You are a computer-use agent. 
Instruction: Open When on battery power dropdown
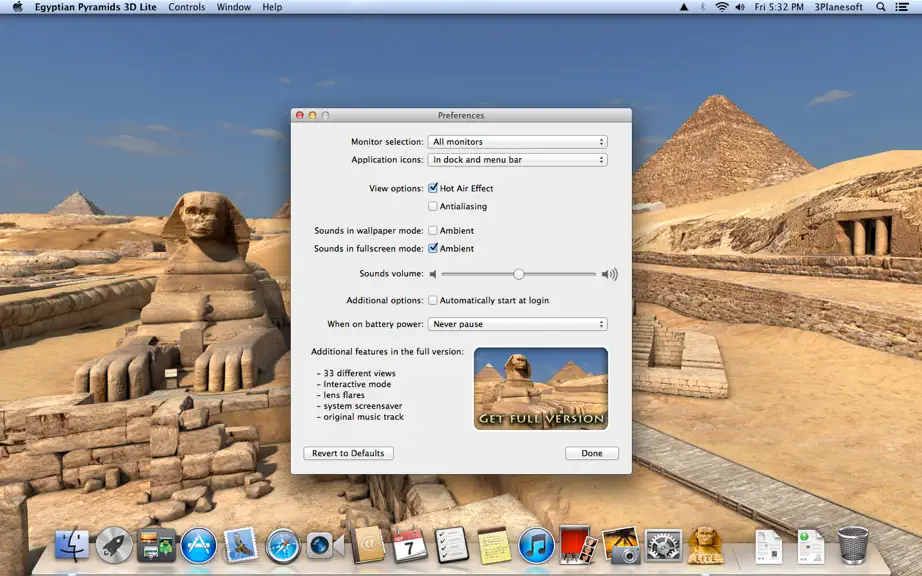[517, 324]
